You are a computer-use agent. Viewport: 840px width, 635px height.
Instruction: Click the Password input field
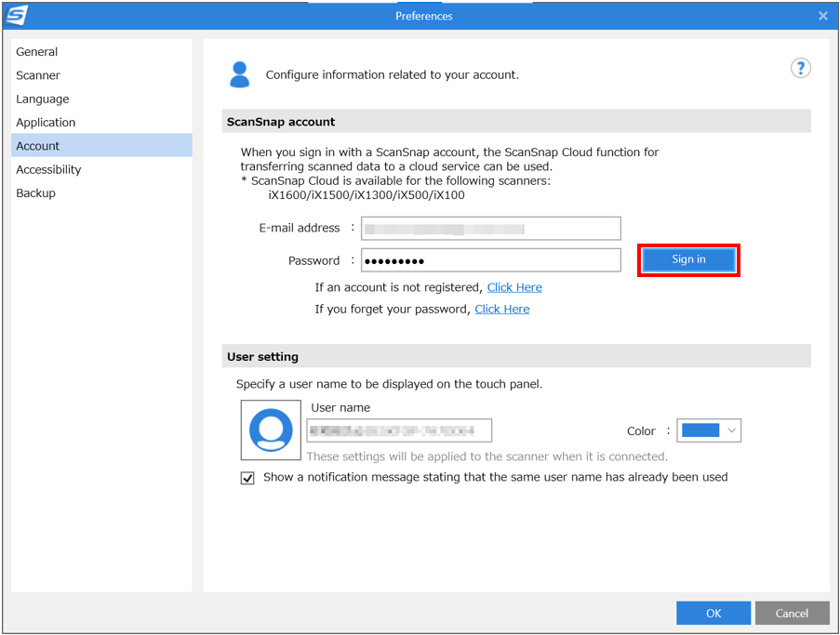pos(491,260)
